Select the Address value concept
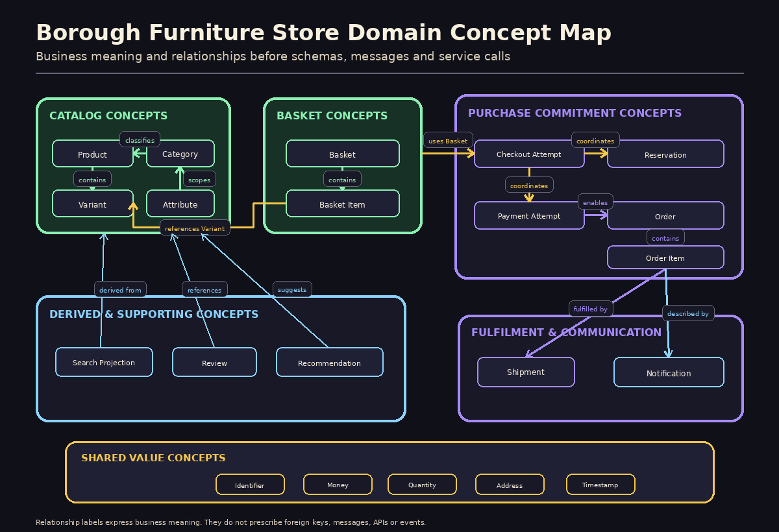 [510, 485]
